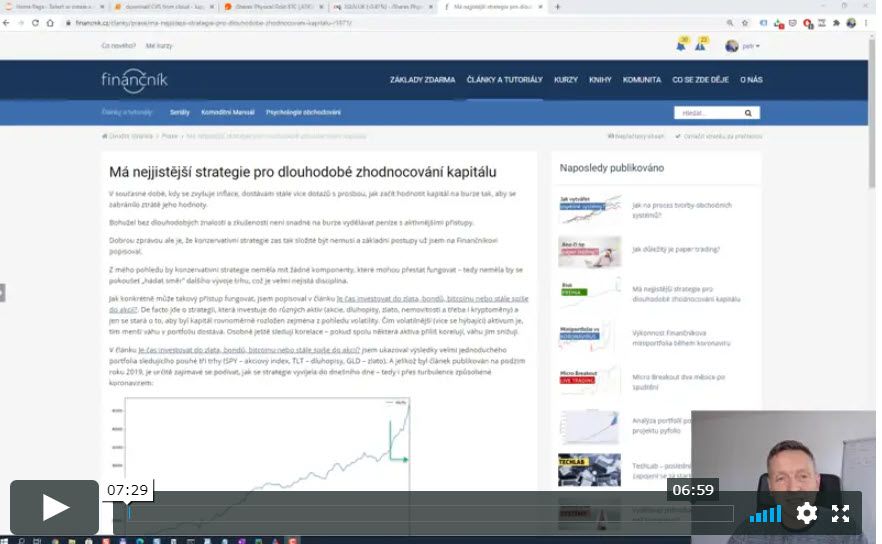
Task: Open KNIHY menu item
Action: [600, 80]
